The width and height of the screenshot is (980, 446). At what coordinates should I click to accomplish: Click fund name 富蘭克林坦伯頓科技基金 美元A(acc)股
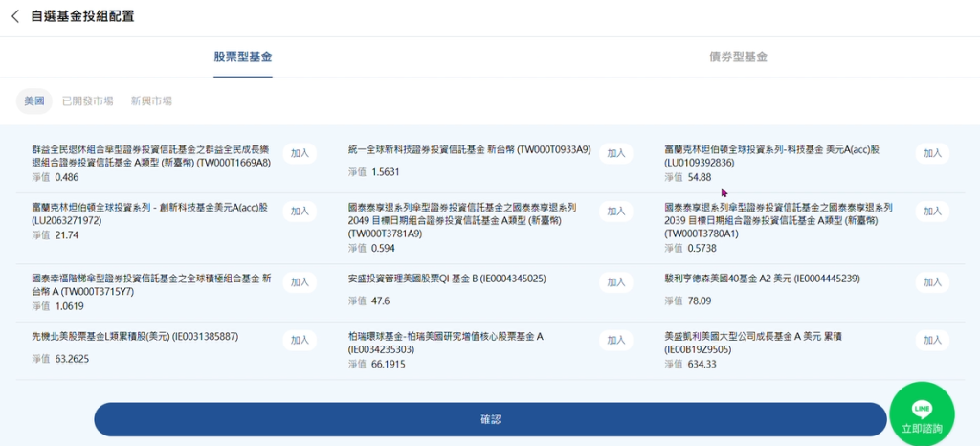[772, 156]
